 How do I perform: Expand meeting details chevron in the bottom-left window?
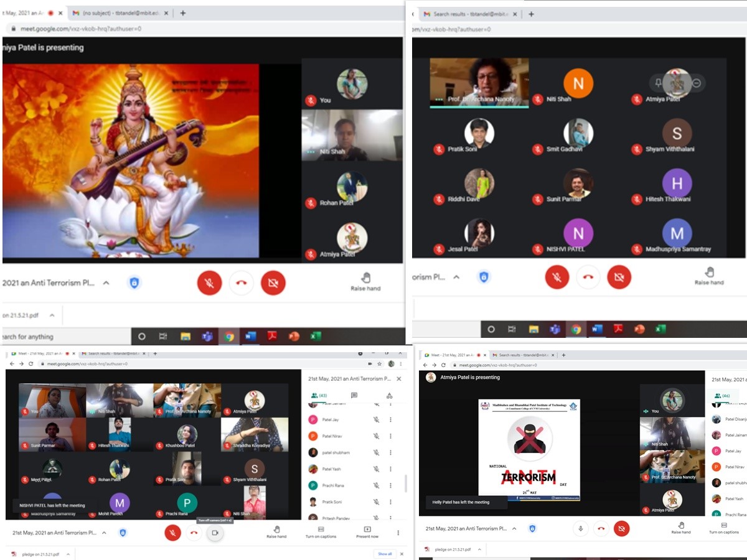point(103,533)
